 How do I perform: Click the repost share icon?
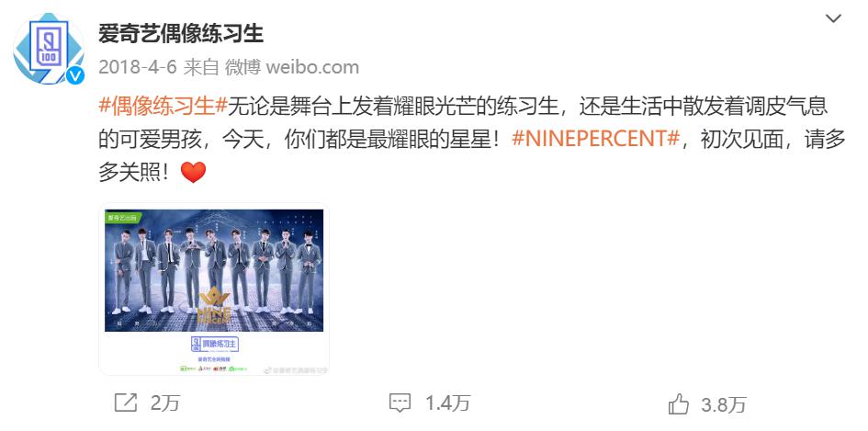[126, 403]
